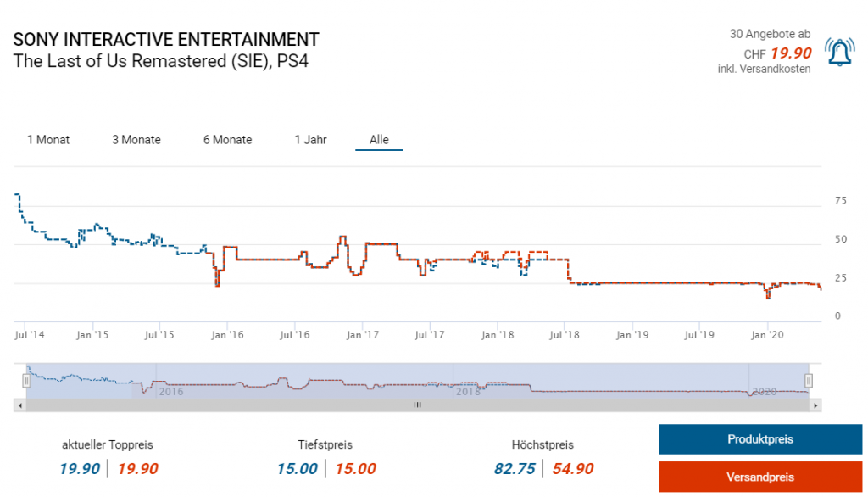Toggle the Produktpreis series
The image size is (868, 497).
click(759, 439)
